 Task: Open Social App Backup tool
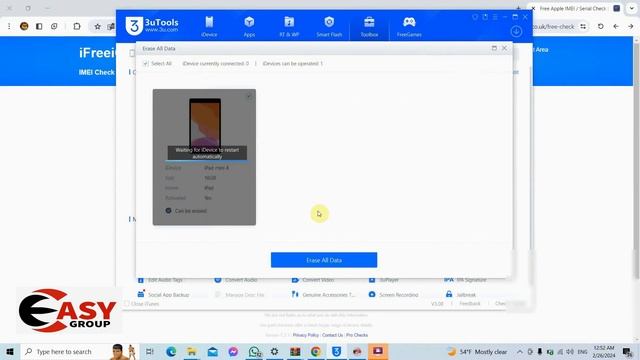tap(163, 294)
